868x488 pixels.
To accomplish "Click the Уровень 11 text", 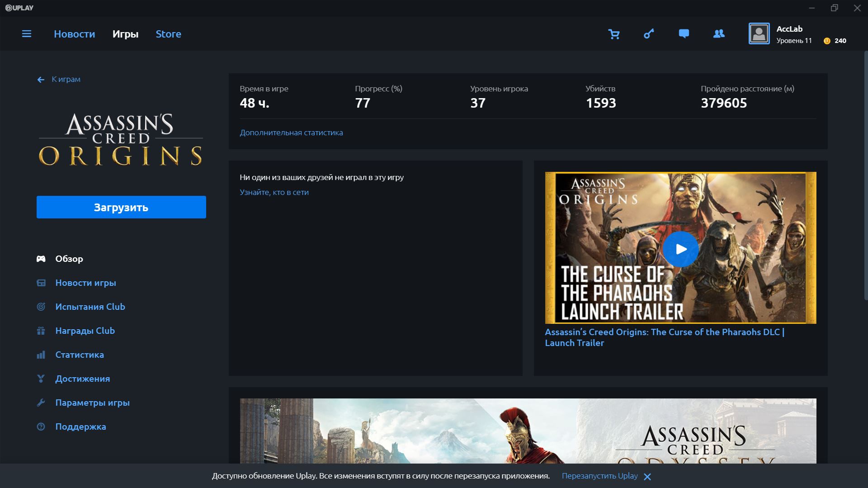I will (794, 41).
